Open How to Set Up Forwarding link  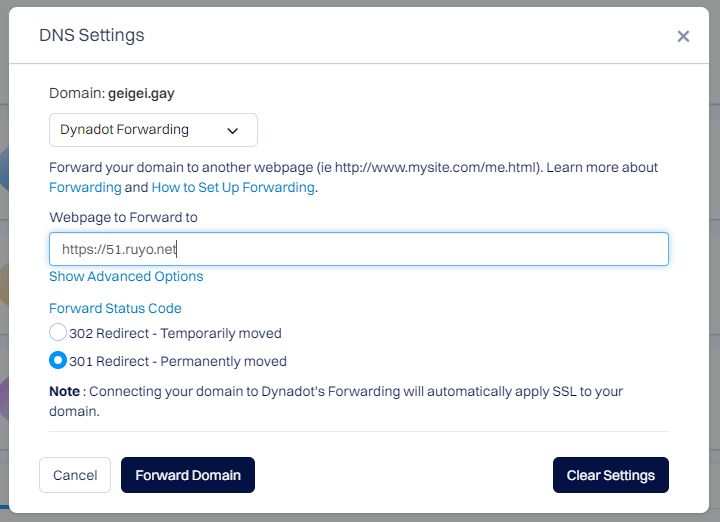pos(233,187)
